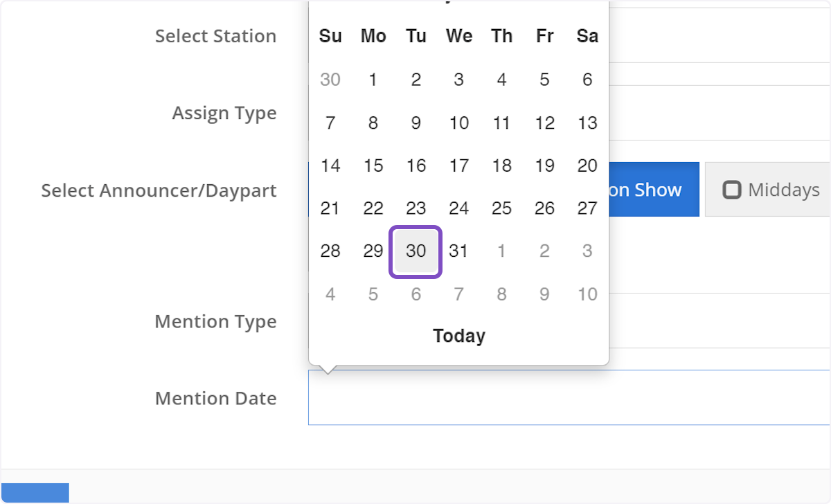This screenshot has width=831, height=504.
Task: Select date 5 in the calendar
Action: pos(544,80)
